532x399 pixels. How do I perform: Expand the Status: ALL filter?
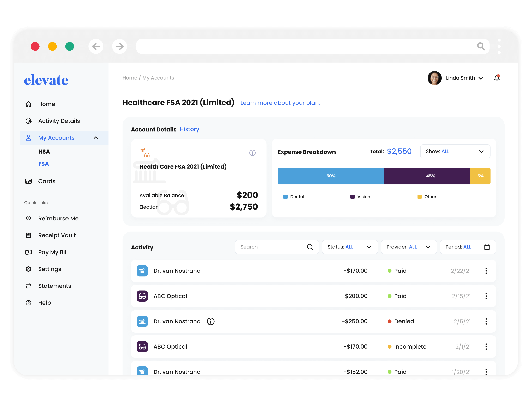point(350,247)
